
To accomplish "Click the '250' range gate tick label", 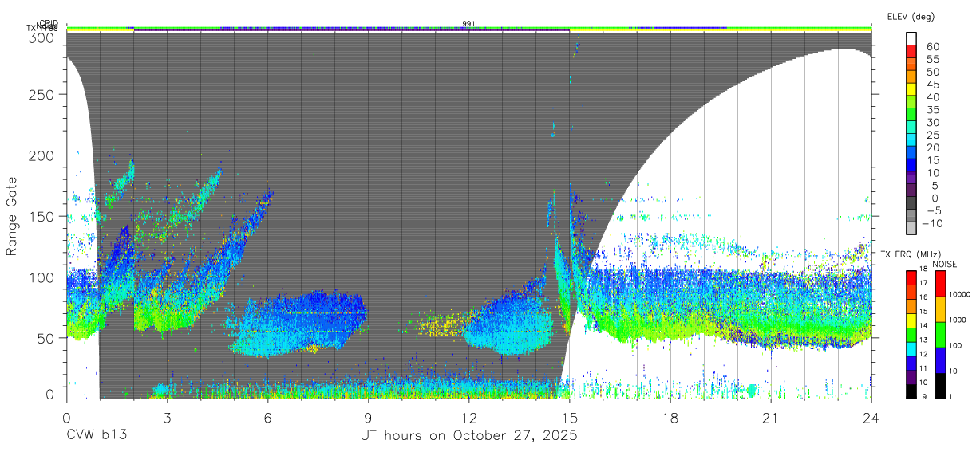I will (43, 94).
